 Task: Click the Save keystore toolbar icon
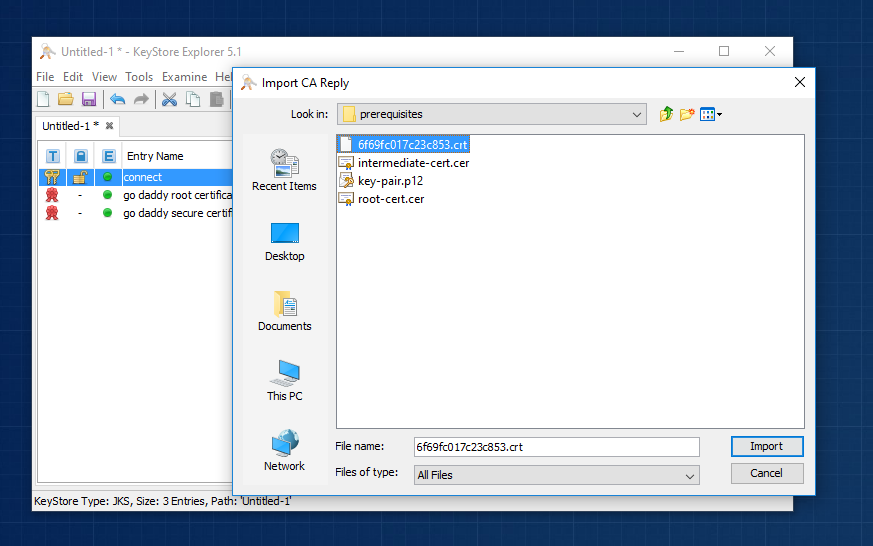click(x=88, y=99)
